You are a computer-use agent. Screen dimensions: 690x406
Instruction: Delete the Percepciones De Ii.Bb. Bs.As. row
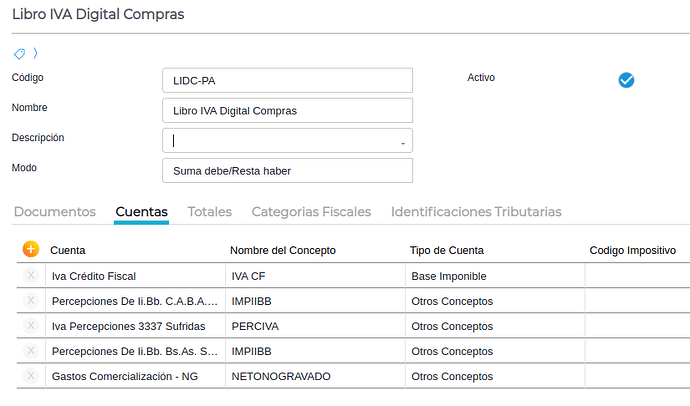pyautogui.click(x=31, y=351)
